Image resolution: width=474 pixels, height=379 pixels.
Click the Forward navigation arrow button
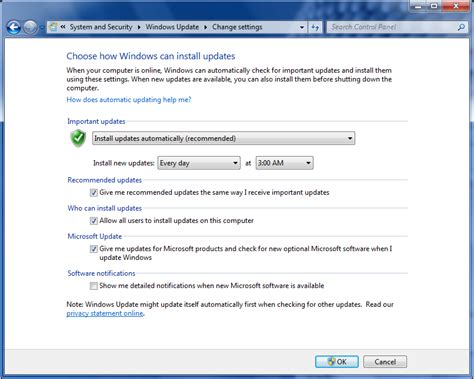pyautogui.click(x=30, y=27)
